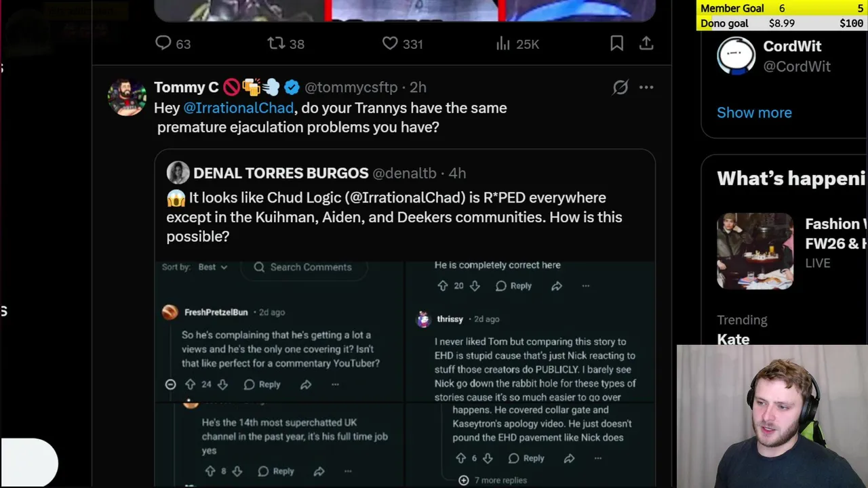This screenshot has height=488, width=868.
Task: Click Reply under FreshPretzelBun's comment
Action: pos(262,384)
